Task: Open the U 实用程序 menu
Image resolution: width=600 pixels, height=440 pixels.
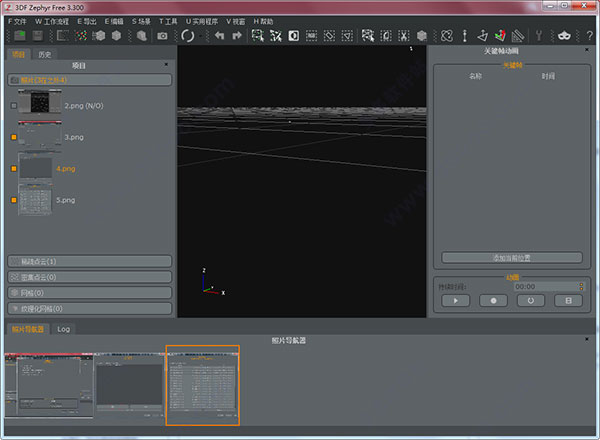Action: coord(202,21)
